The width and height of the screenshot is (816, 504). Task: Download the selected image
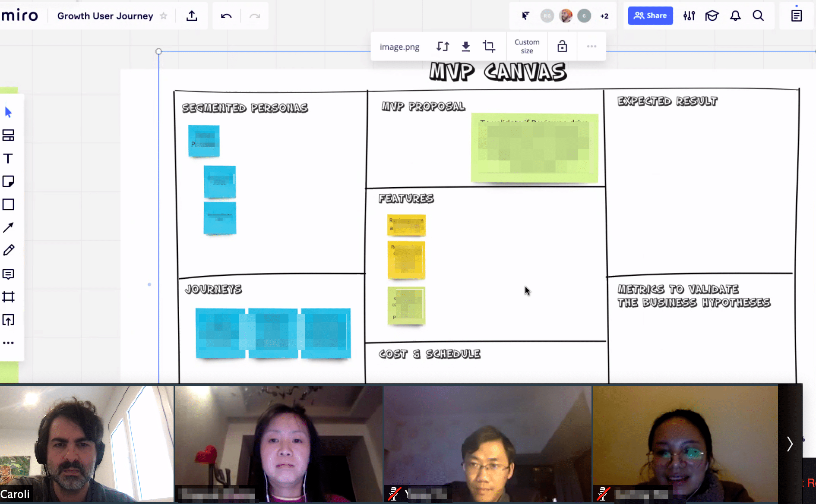tap(466, 46)
